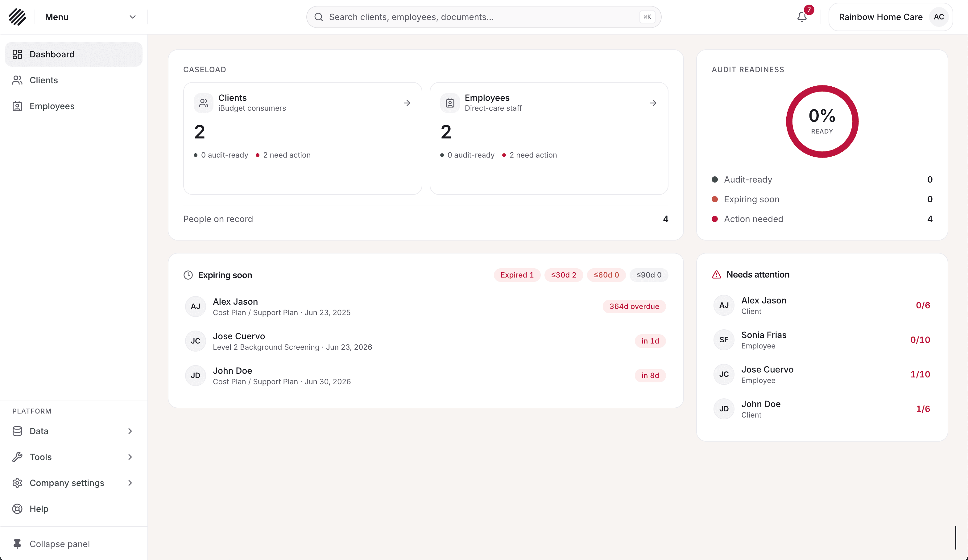The image size is (968, 560).
Task: Click the Employees card badge icon
Action: 450,103
